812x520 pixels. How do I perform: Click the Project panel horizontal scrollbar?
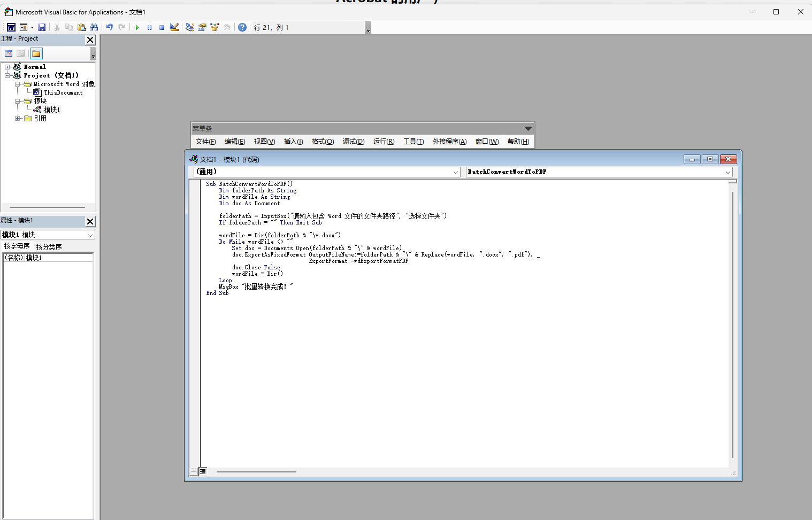click(x=48, y=207)
